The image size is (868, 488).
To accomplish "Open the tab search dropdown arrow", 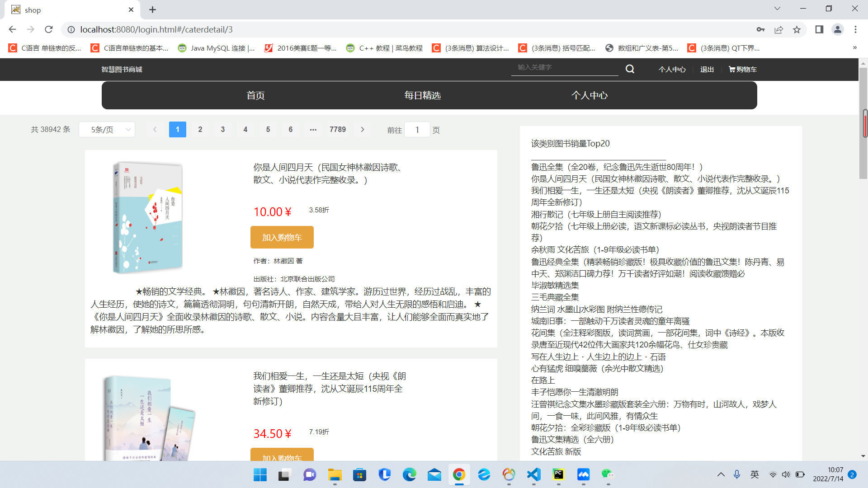I will coord(777,9).
